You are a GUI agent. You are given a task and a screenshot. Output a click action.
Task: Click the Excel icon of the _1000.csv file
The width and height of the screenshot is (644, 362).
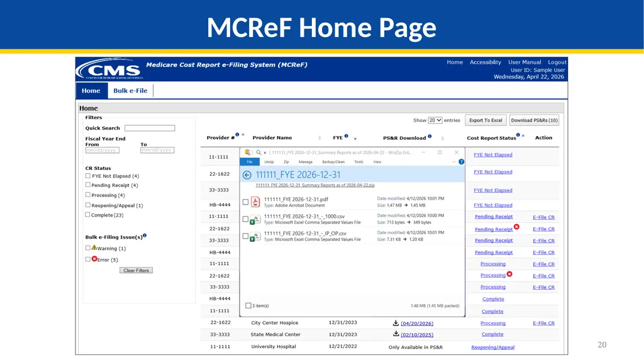255,219
